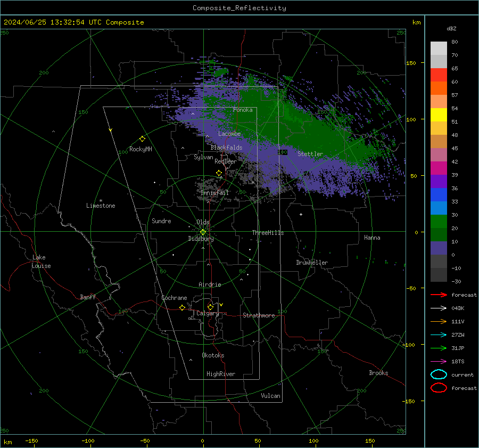
Task: Click the Limestone label
Action: point(101,206)
